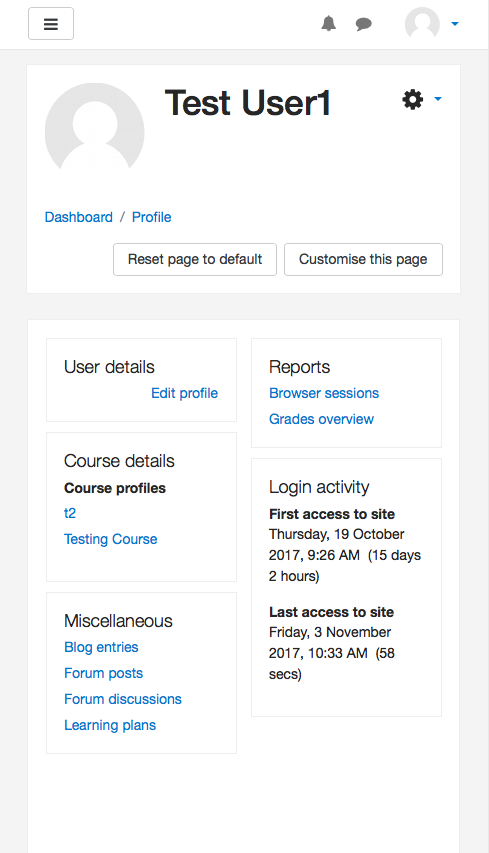The image size is (489, 853).
Task: Open Testing Course profile link
Action: (x=111, y=539)
